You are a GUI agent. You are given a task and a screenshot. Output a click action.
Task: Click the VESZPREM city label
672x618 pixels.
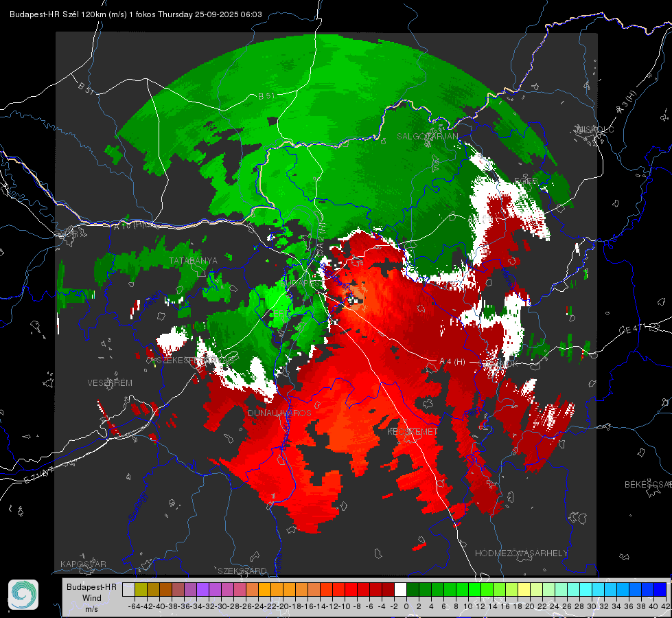coord(110,382)
